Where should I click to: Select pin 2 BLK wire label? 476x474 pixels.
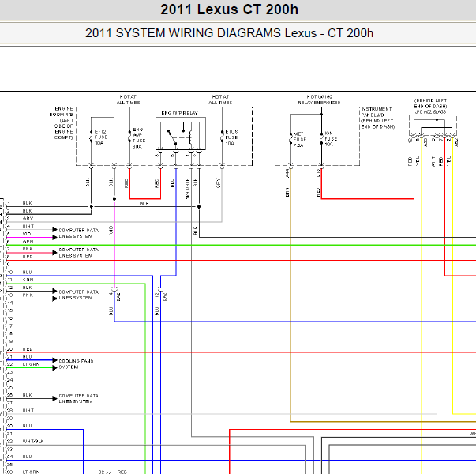tap(27, 211)
